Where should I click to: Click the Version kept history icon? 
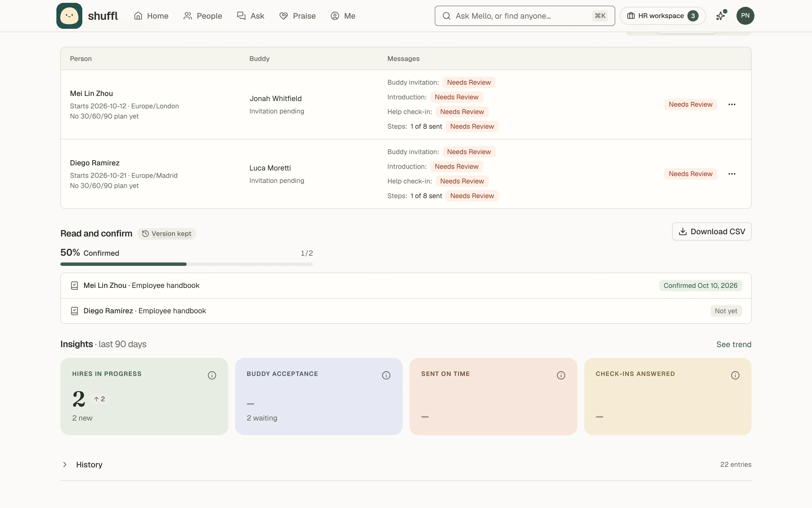click(x=145, y=233)
